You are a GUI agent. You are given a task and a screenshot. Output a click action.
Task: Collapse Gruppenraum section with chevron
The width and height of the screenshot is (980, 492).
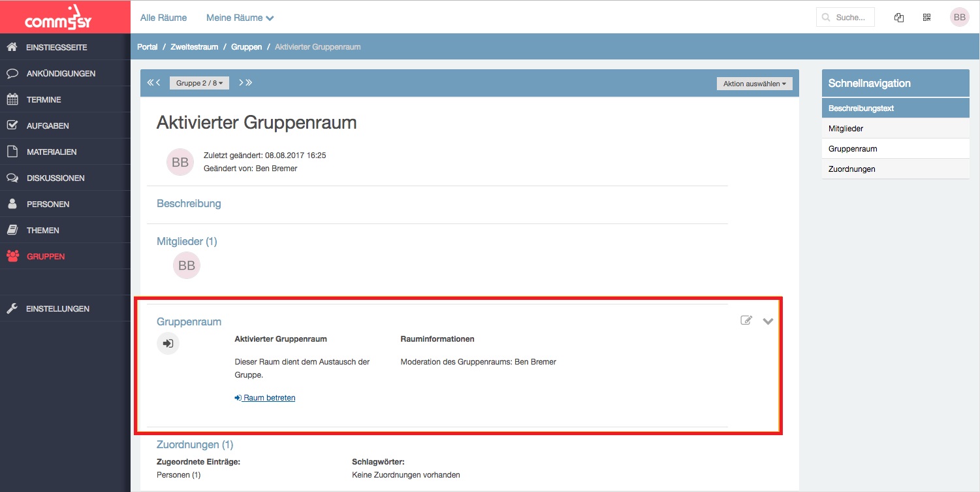768,321
